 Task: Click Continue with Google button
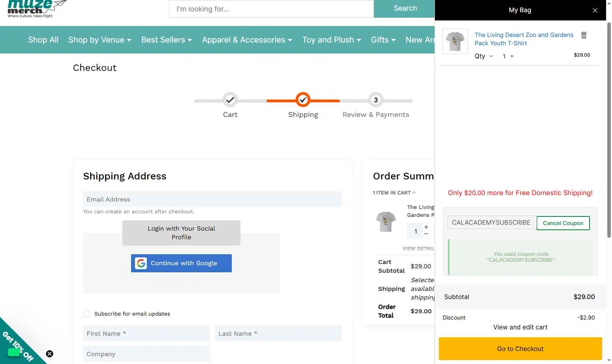[181, 263]
